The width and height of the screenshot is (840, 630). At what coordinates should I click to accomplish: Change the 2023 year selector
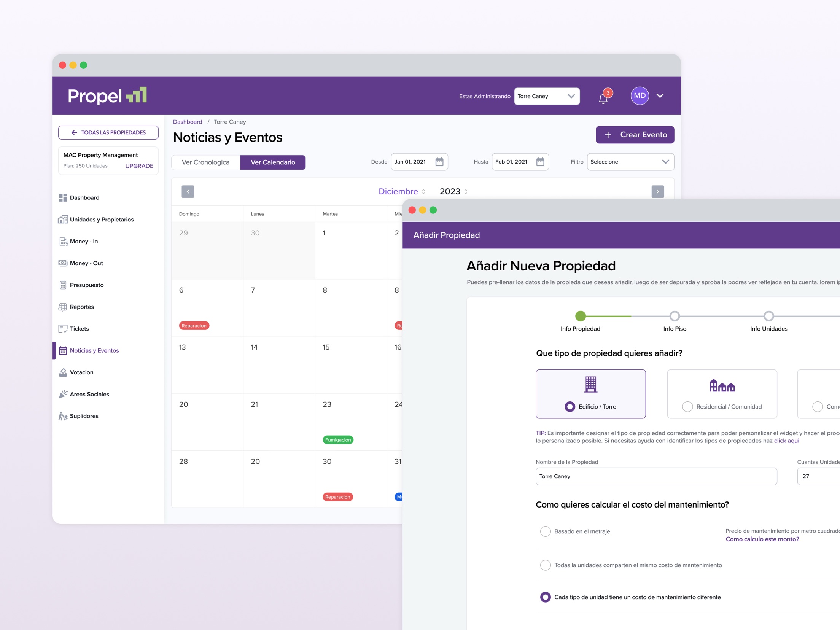coord(453,191)
